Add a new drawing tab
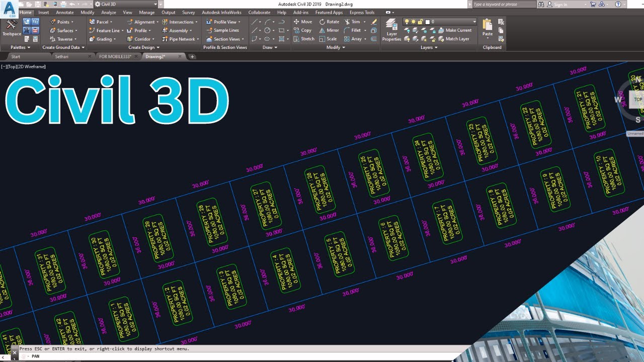Viewport: 644px width, 362px height. [192, 57]
